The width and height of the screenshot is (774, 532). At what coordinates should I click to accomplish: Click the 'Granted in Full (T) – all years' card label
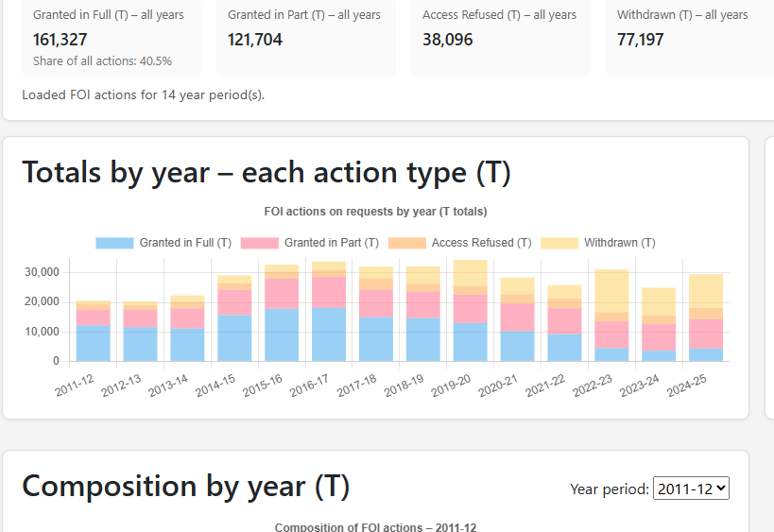pos(109,15)
